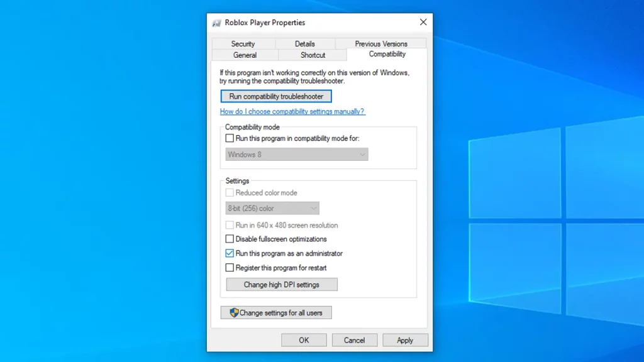Click Change settings for all users
Screen dimensions: 644x362
(276, 313)
